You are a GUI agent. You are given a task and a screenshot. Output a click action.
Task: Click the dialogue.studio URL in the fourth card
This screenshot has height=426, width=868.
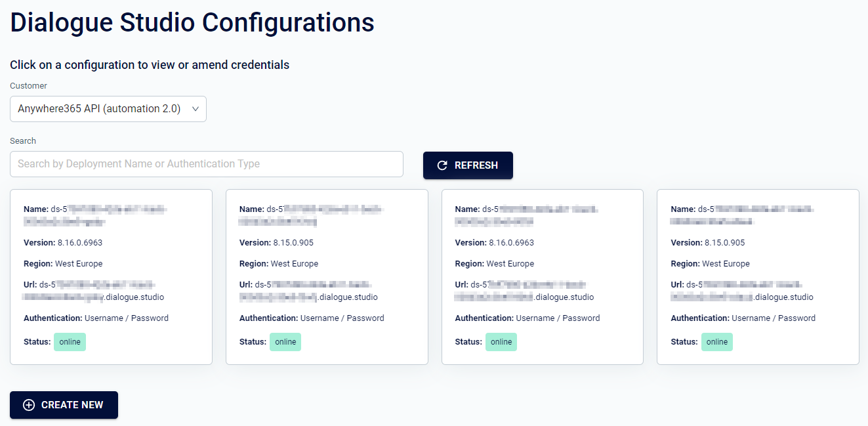(x=742, y=291)
